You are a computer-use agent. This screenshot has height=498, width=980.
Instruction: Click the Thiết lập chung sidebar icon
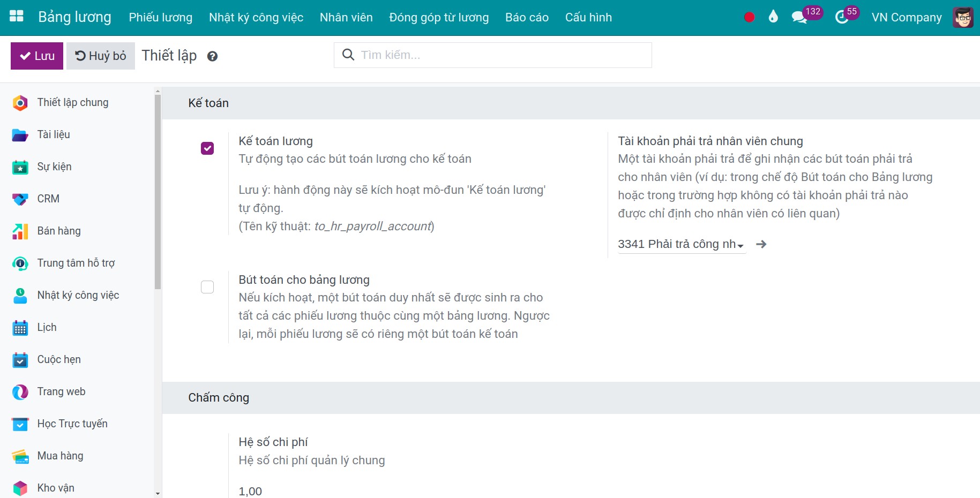20,103
